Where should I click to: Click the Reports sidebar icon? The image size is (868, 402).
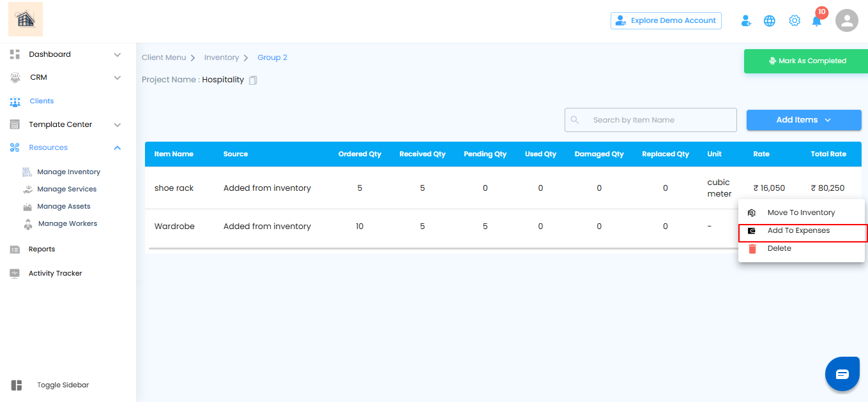coord(15,249)
